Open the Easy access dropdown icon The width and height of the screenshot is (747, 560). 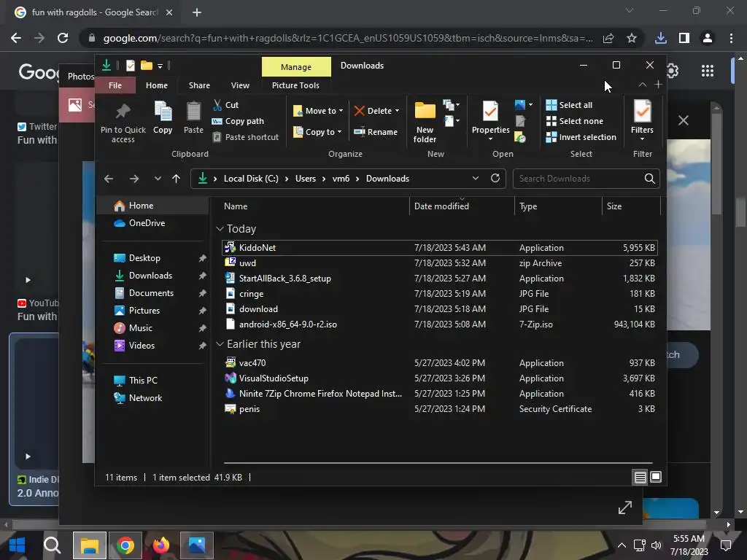pos(451,121)
